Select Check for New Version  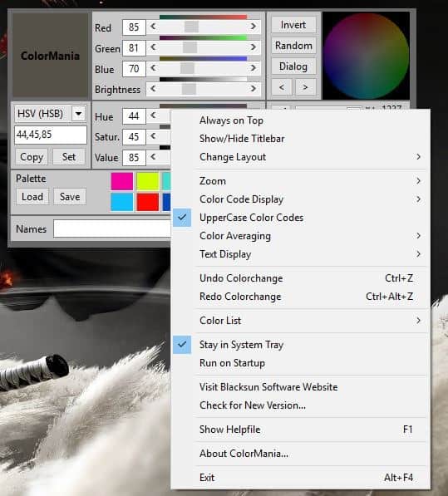click(300, 405)
